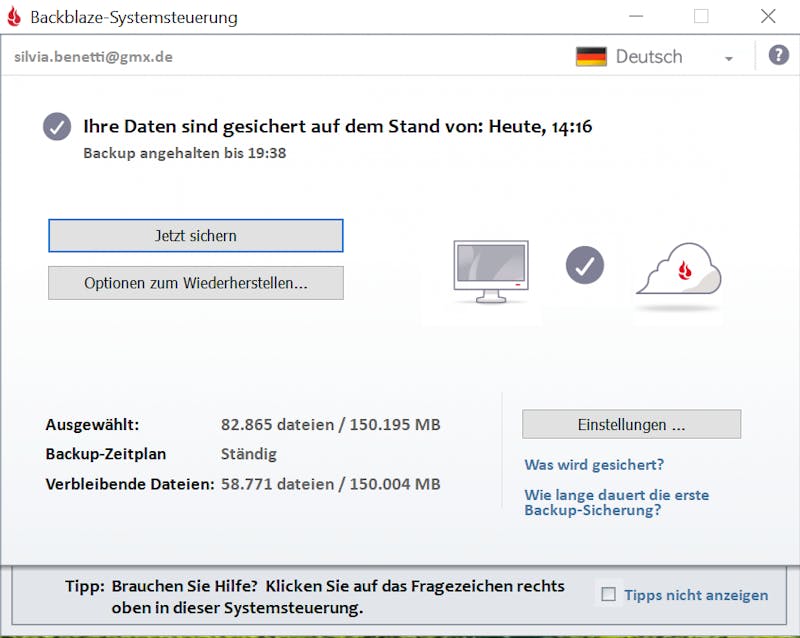Viewport: 800px width, 638px height.
Task: Click the computer monitor illustration
Action: tap(491, 272)
